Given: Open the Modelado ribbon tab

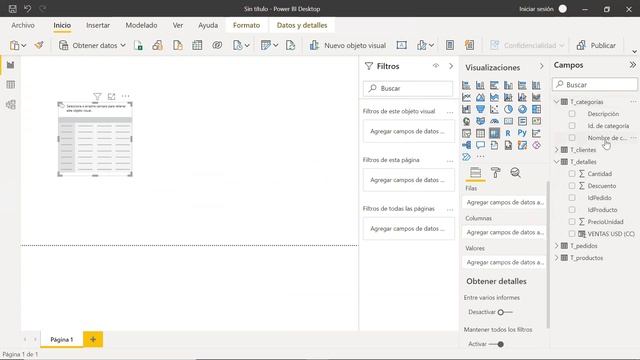Looking at the screenshot, I should 141,25.
